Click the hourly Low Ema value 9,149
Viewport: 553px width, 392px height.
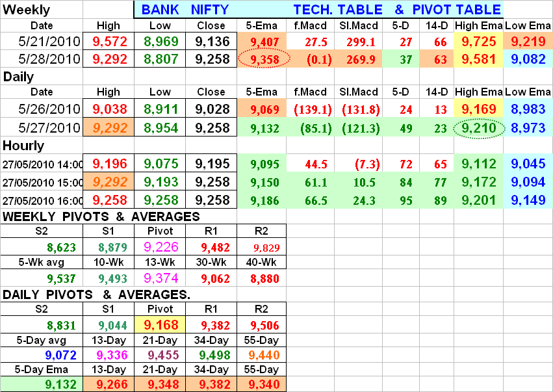point(528,200)
